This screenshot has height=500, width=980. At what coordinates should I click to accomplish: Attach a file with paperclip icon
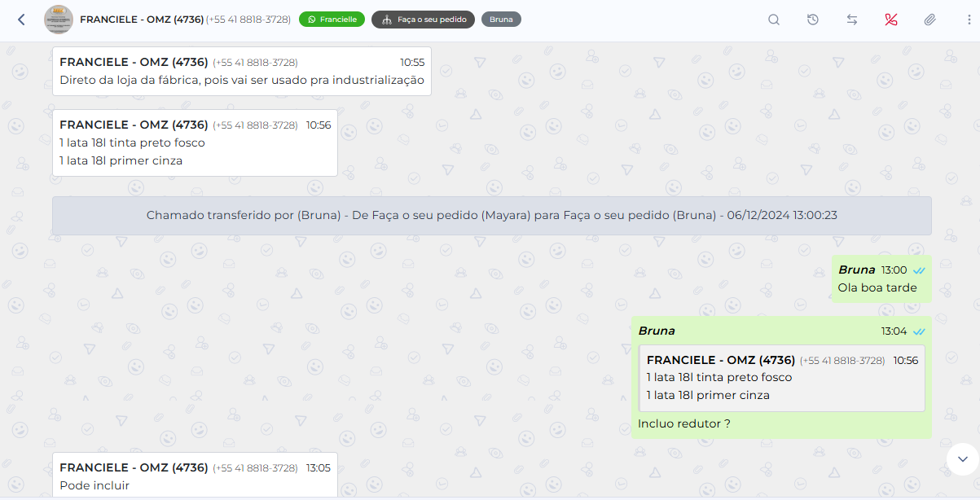[x=929, y=20]
